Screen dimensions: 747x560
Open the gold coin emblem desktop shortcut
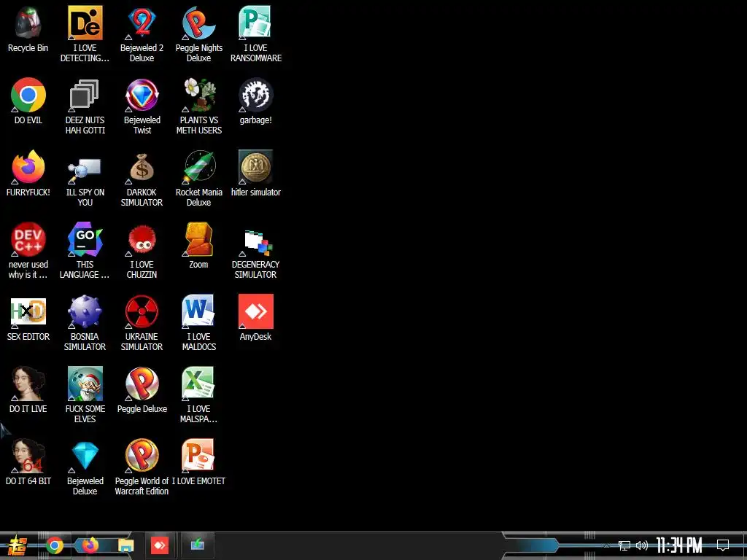pos(256,174)
